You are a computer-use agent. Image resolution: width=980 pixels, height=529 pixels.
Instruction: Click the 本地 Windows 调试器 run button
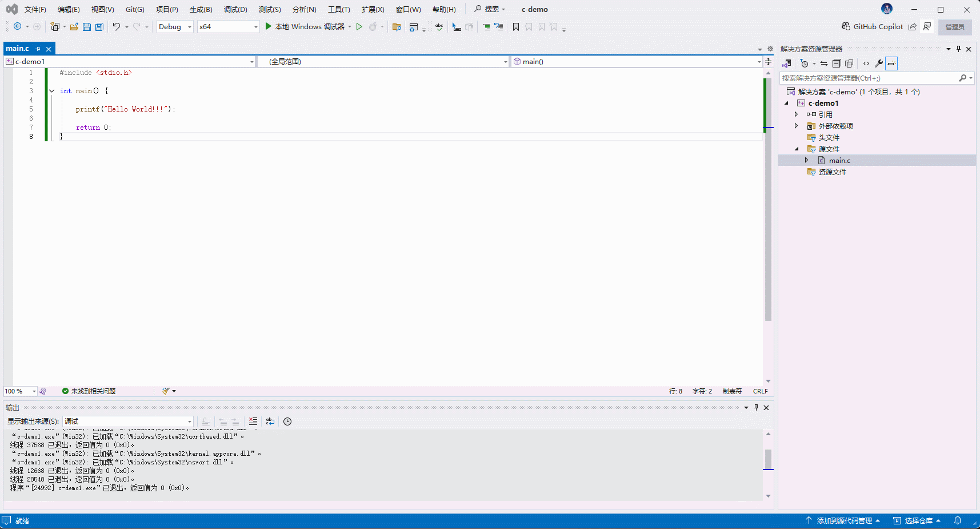[305, 27]
